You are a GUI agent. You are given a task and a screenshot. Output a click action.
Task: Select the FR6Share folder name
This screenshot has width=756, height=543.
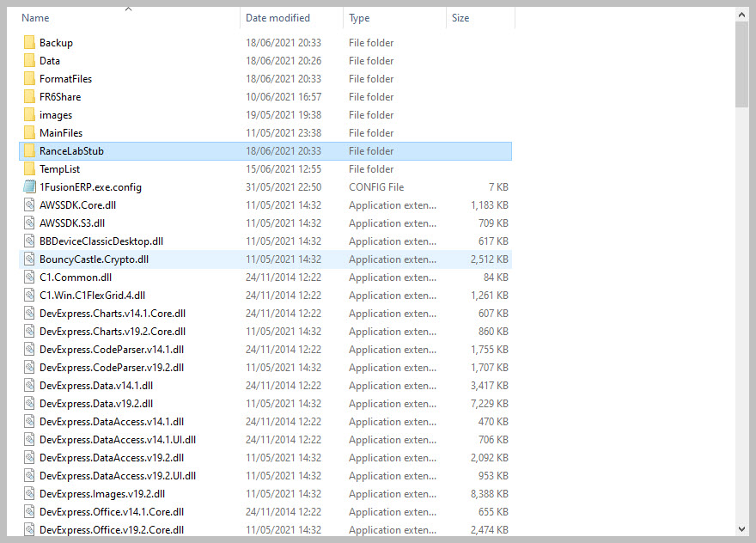pos(60,97)
